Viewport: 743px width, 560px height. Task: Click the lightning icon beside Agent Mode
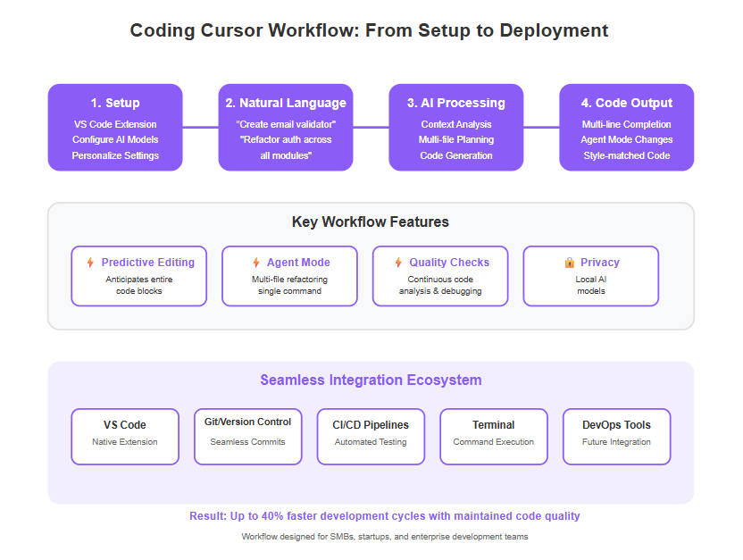[x=256, y=263]
